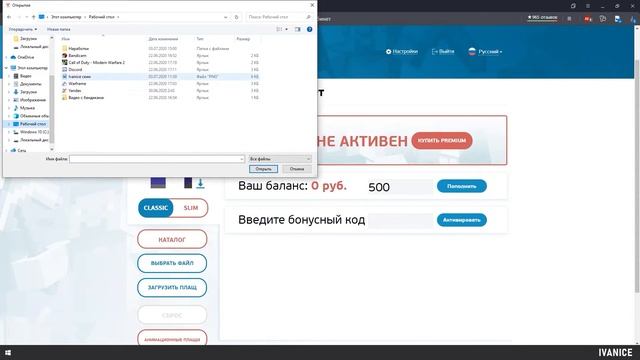Screen dimensions: 640x360
Task: Expand the Windows 10 (C:) drive node
Action: (10, 132)
